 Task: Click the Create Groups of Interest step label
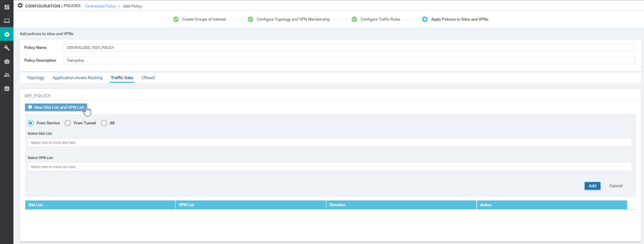coord(204,19)
